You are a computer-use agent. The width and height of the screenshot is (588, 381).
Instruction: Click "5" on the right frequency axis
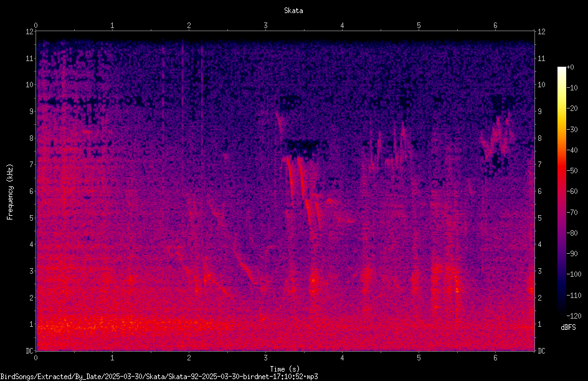click(x=539, y=218)
